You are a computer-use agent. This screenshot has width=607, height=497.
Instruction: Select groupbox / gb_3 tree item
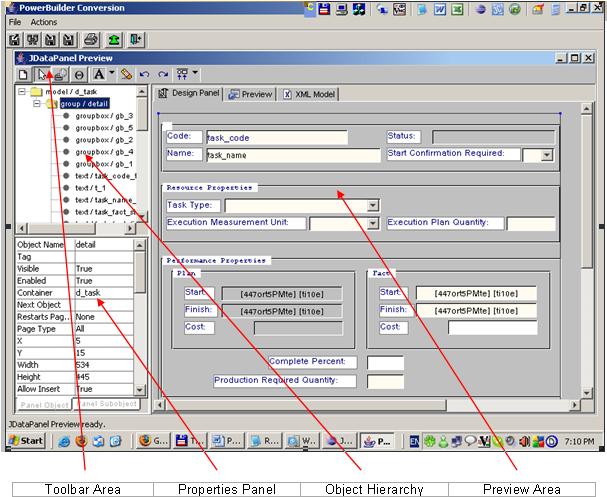(x=104, y=116)
